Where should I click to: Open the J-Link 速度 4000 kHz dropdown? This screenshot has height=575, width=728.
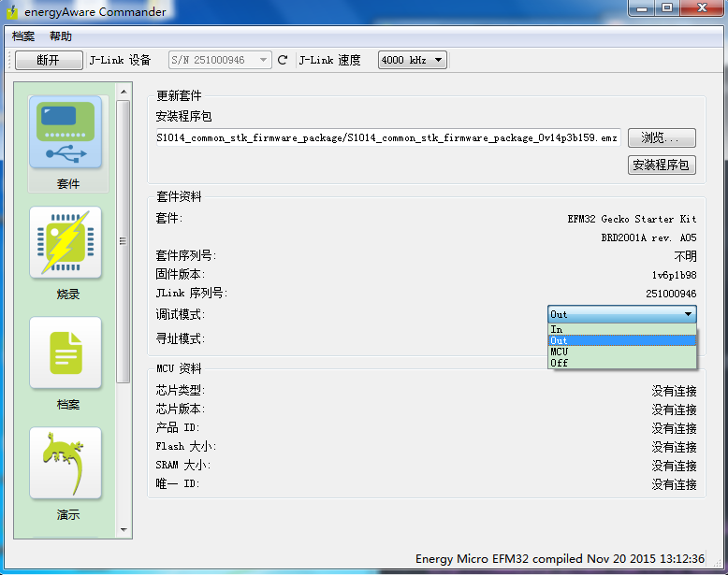413,60
